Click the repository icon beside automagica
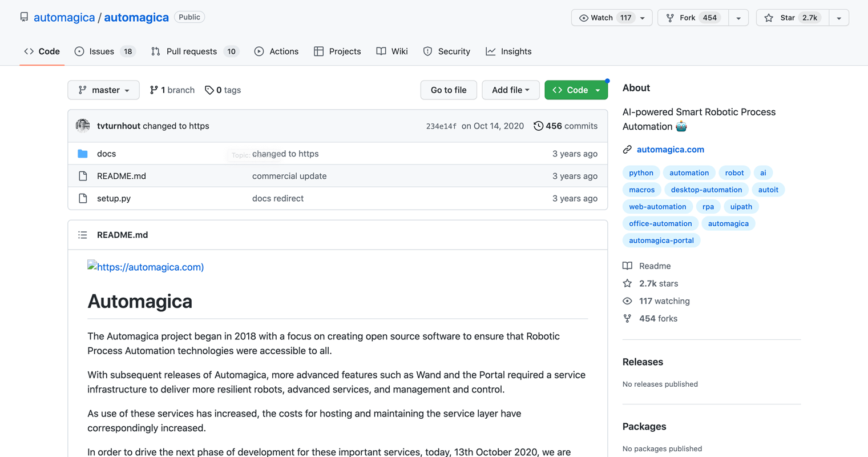This screenshot has width=868, height=457. 24,17
